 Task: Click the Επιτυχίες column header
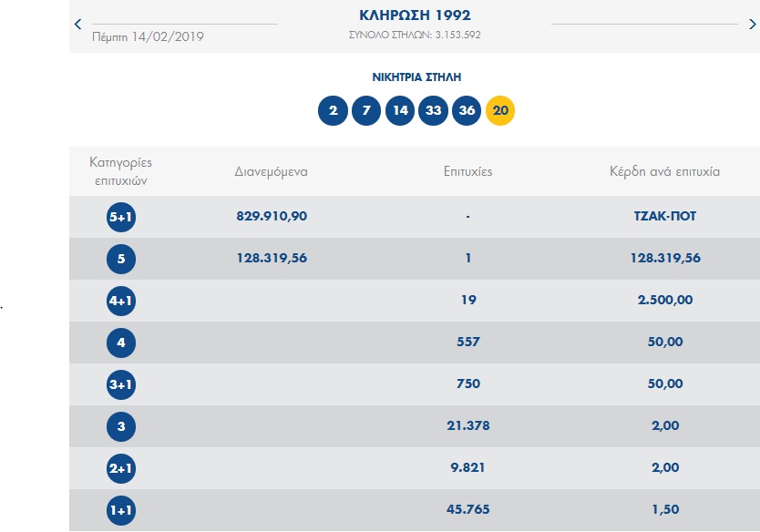tap(467, 171)
